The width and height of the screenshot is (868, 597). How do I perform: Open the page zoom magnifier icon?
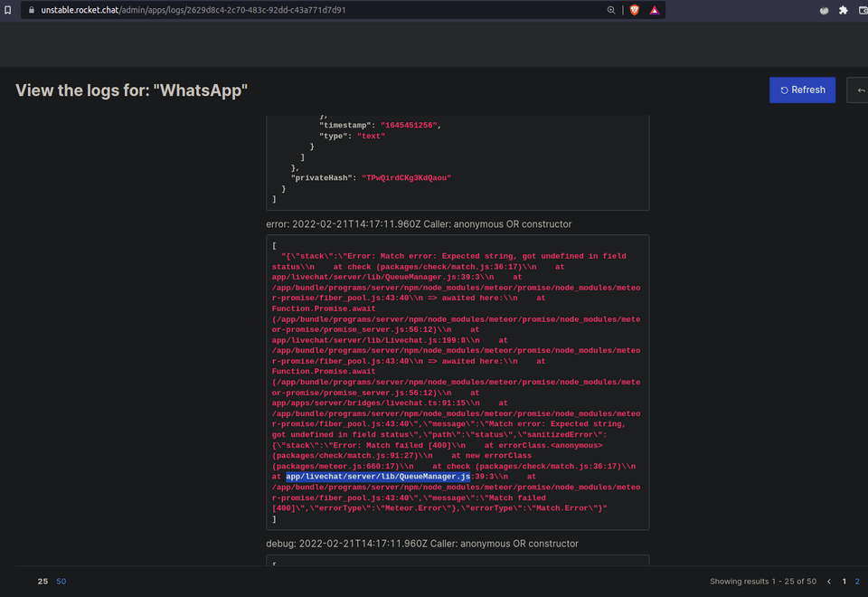click(611, 10)
